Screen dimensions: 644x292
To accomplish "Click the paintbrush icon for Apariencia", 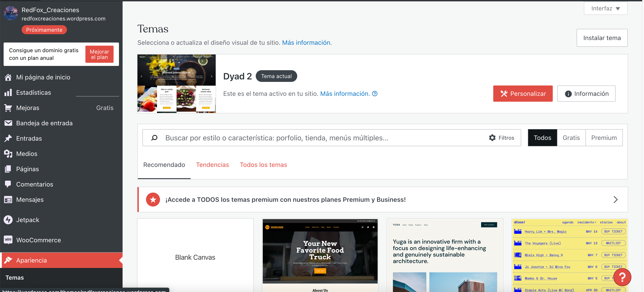I will pos(8,260).
